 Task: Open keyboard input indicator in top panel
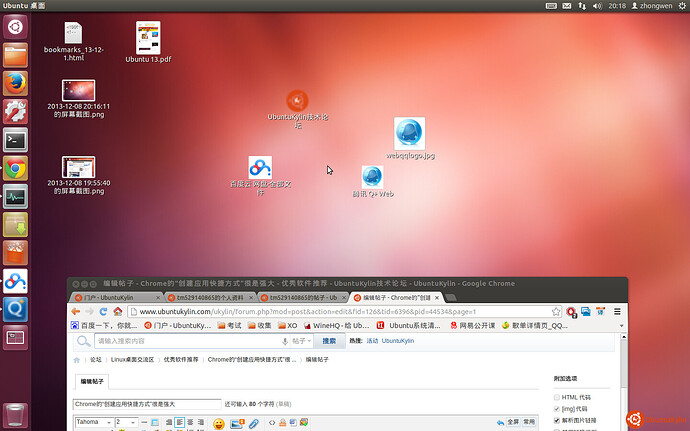[551, 6]
